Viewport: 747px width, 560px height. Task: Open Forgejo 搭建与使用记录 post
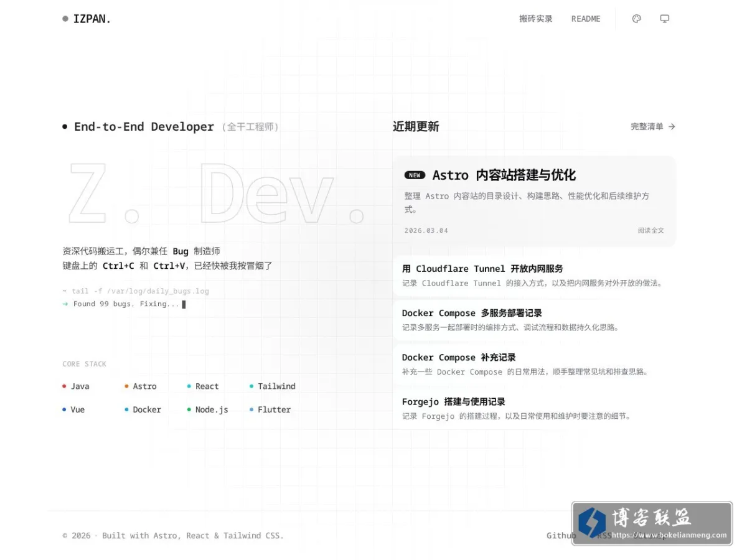point(534,409)
